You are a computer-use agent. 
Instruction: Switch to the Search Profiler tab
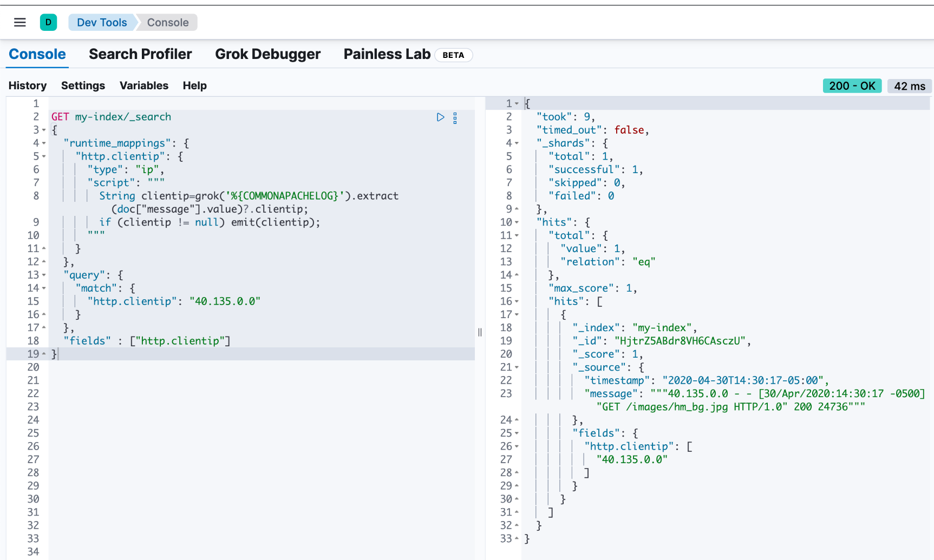click(x=140, y=54)
